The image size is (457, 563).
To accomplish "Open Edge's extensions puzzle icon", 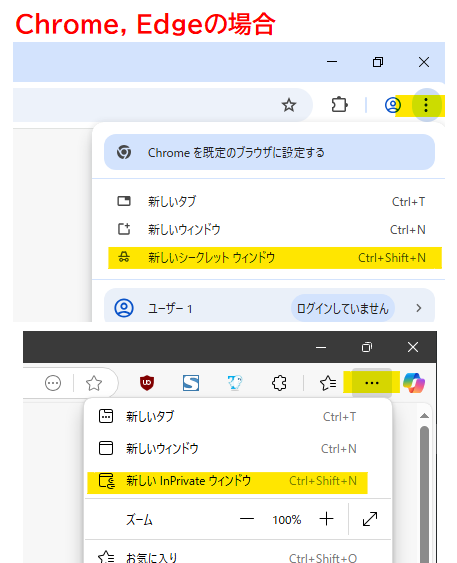I will point(279,383).
